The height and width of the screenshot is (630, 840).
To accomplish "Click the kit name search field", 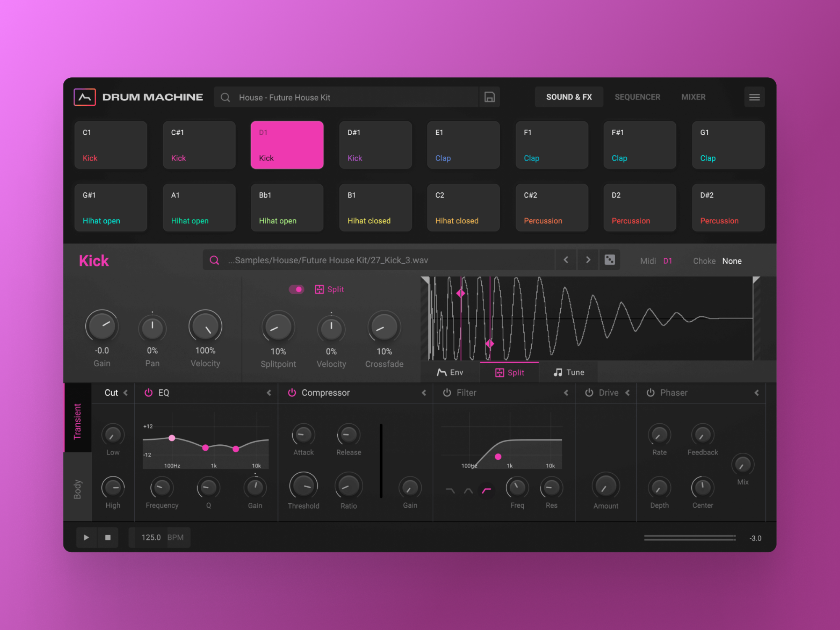I will [x=346, y=97].
